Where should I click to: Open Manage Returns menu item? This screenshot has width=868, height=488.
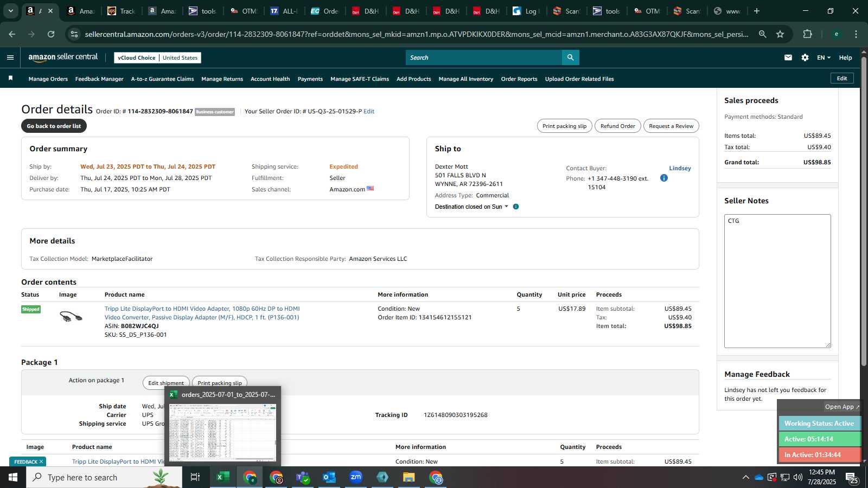click(222, 79)
